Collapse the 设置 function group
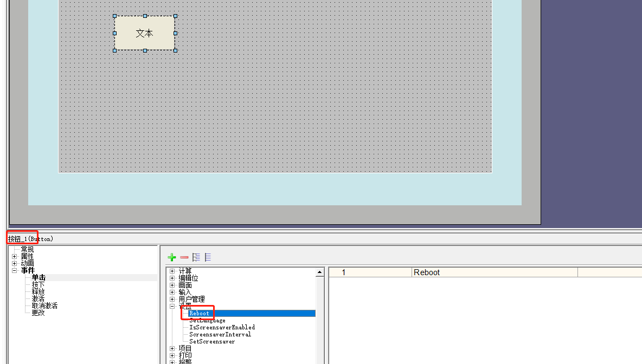Viewport: 642px width, 364px height. [x=172, y=306]
